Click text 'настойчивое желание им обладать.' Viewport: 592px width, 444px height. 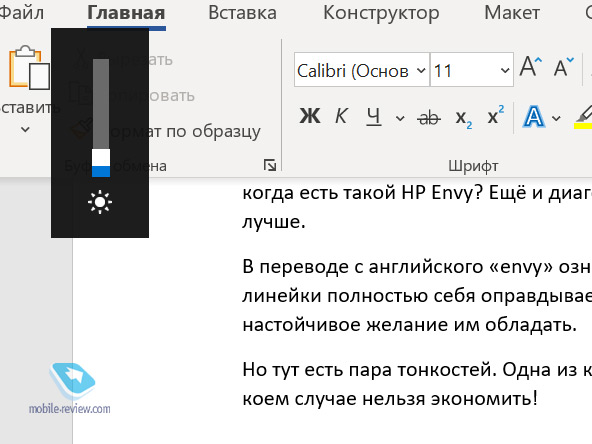tap(410, 324)
